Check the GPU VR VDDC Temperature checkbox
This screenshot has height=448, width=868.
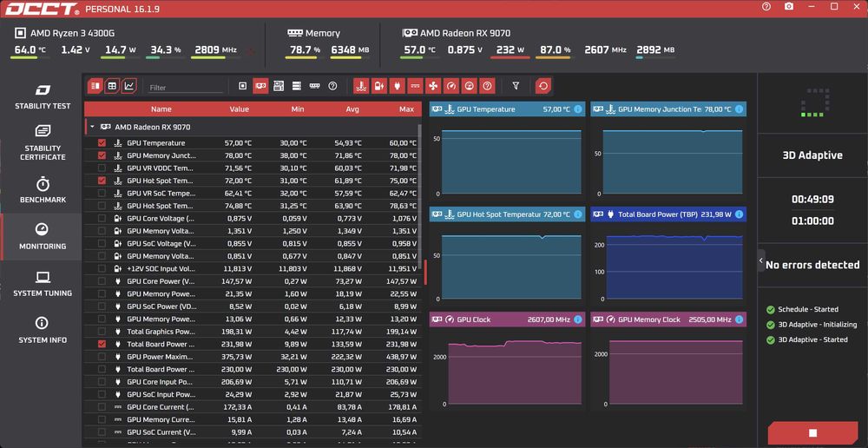pyautogui.click(x=102, y=168)
